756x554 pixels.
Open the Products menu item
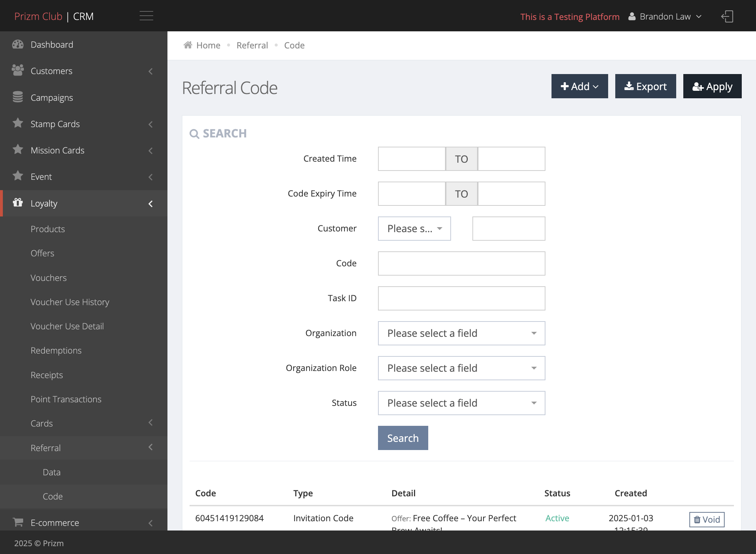[48, 229]
